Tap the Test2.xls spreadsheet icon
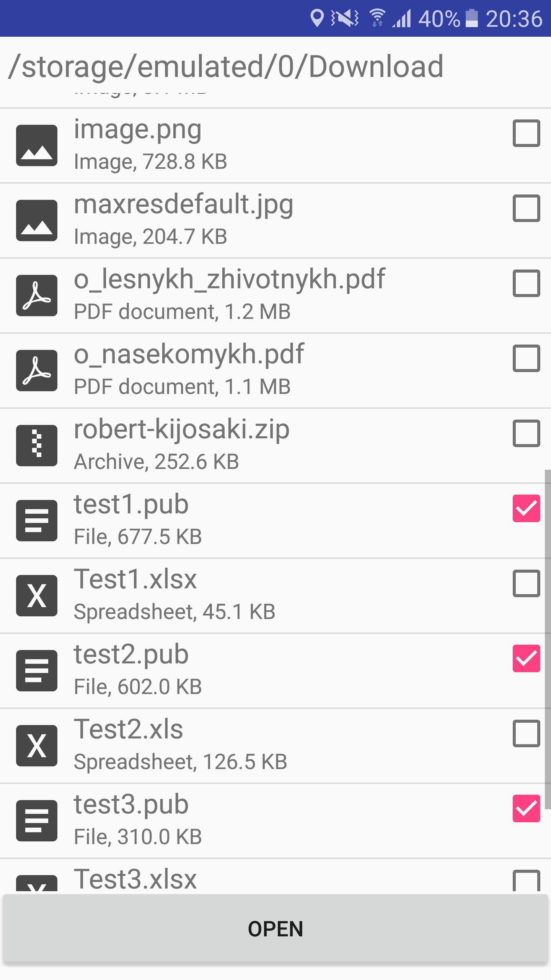Viewport: 551px width, 980px height. (37, 746)
